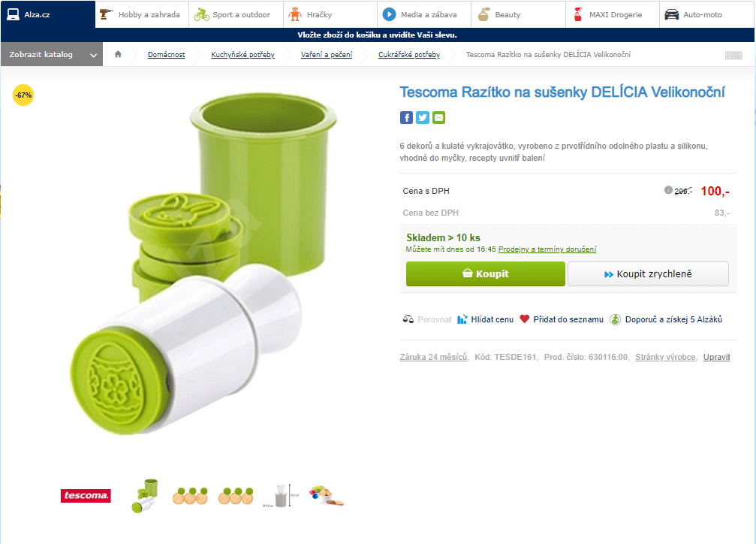Navigate to Cukrářské potřeby breadcrumb
Image resolution: width=756 pixels, height=544 pixels.
click(409, 55)
